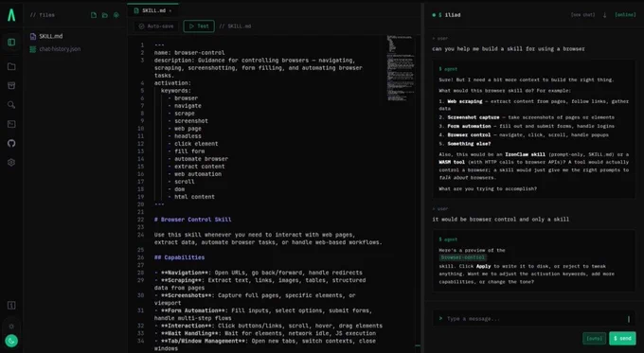Screen dimensions: 644x353
Task: Toggle the Auto-save option
Action: coord(156,26)
